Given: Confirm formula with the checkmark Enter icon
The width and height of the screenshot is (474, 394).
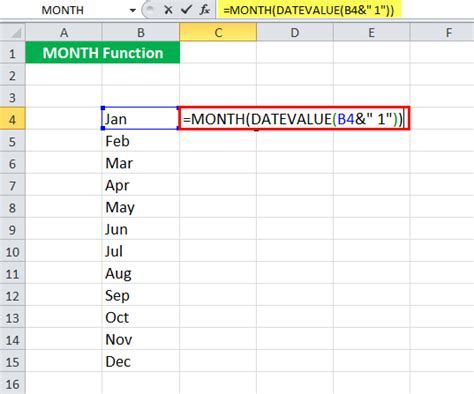Looking at the screenshot, I should tap(186, 10).
